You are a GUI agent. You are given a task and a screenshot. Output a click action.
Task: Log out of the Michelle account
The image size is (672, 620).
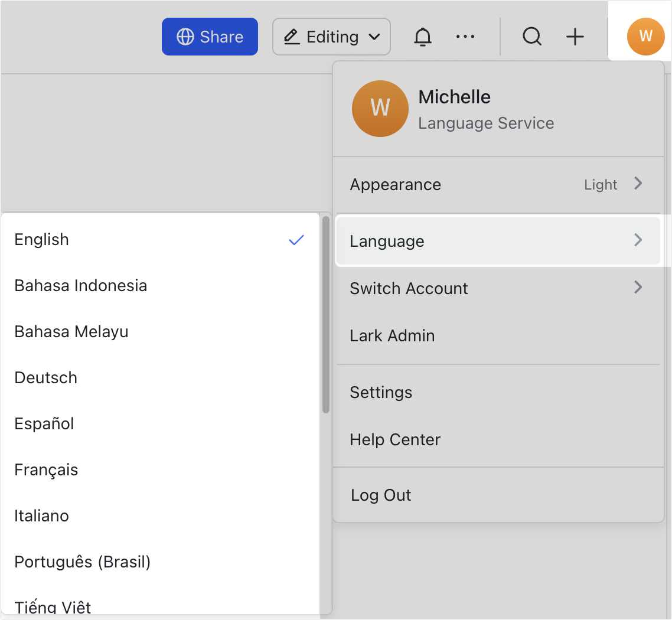[498, 495]
